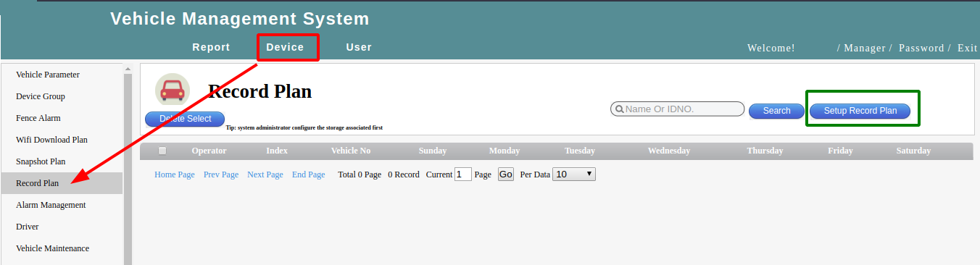Click the Saturday column header
Screen dimensions: 980x265
point(913,151)
